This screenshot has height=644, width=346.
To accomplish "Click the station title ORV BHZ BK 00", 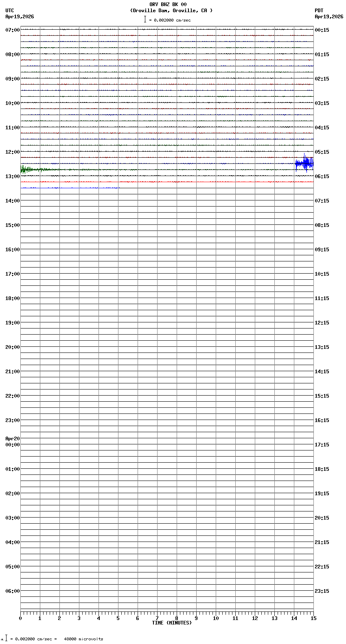I will [168, 4].
